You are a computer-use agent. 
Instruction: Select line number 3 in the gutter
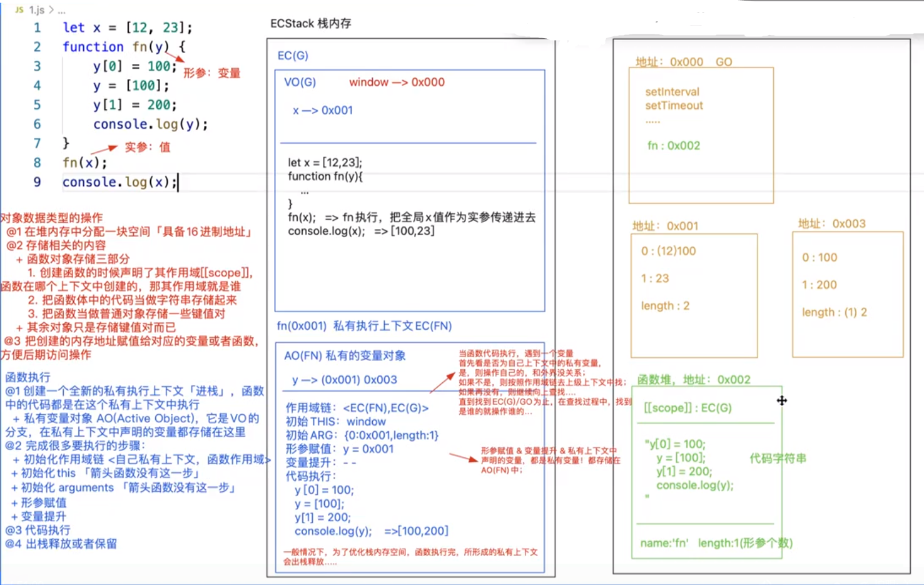click(x=37, y=66)
